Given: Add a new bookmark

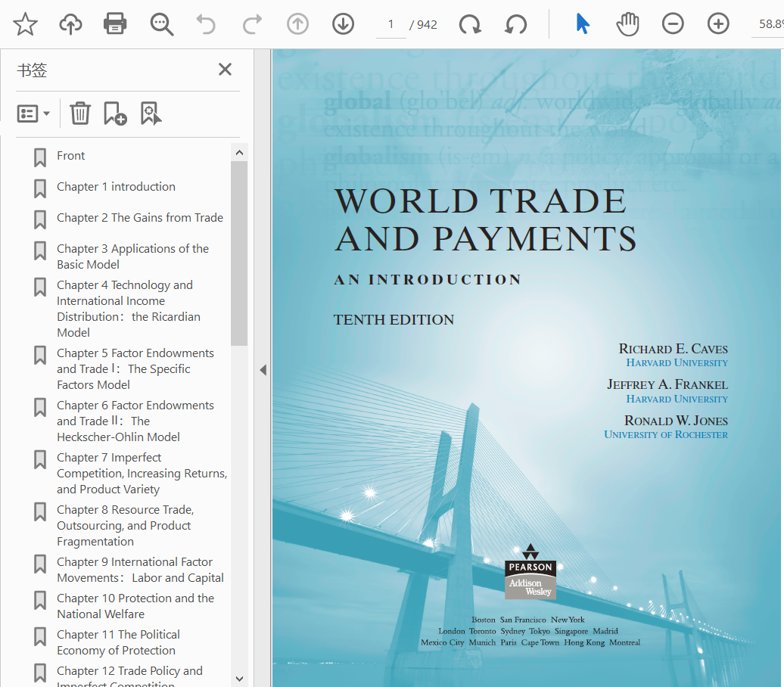Looking at the screenshot, I should click(115, 113).
